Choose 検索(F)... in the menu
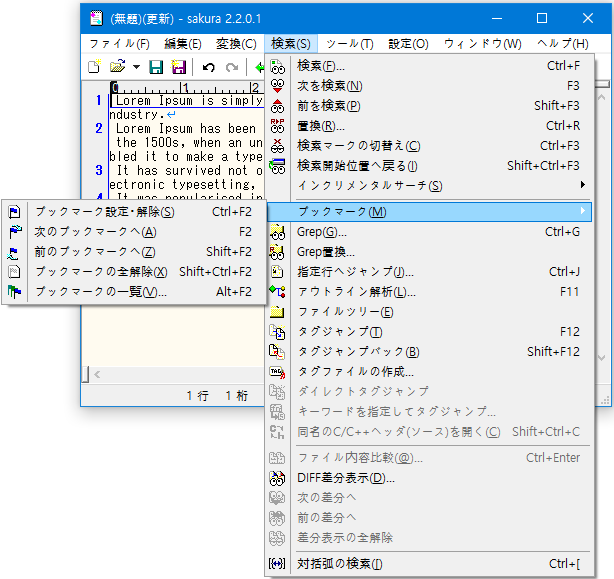Image resolution: width=614 pixels, height=579 pixels. tap(430, 66)
